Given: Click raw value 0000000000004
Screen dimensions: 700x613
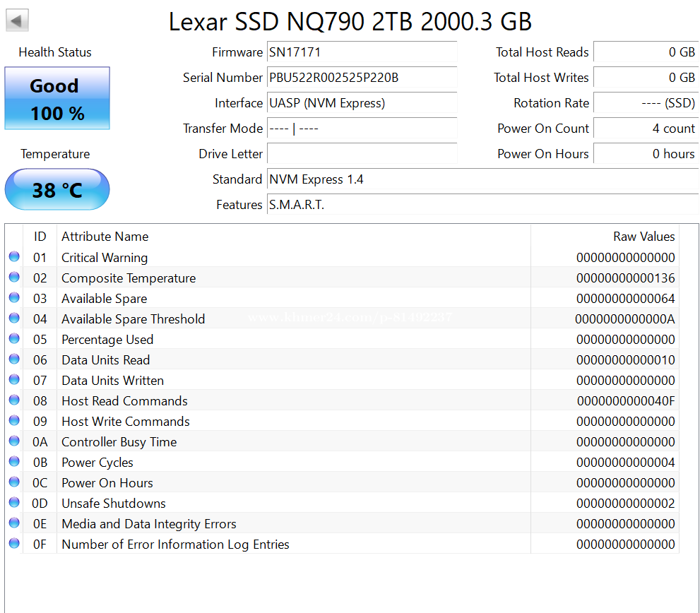Looking at the screenshot, I should 625,463.
